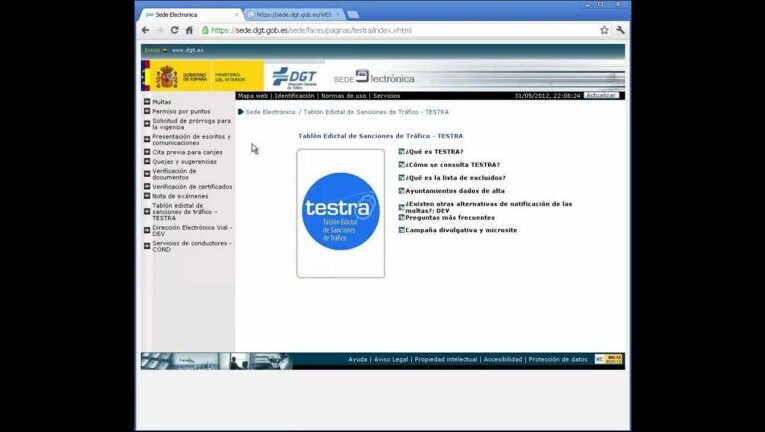Viewport: 765px width, 432px height.
Task: Click the browser address bar URL
Action: 311,30
